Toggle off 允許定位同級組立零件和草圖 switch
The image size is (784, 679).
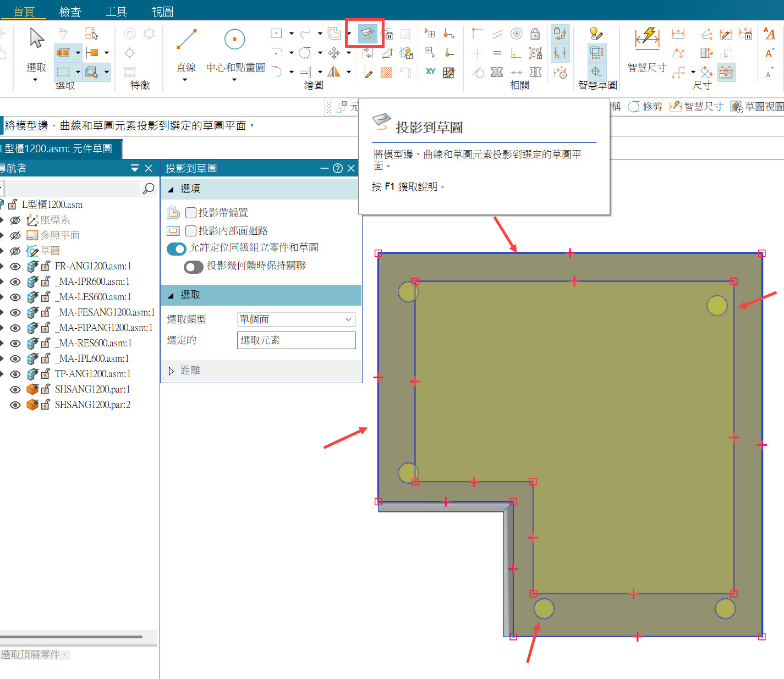[177, 249]
